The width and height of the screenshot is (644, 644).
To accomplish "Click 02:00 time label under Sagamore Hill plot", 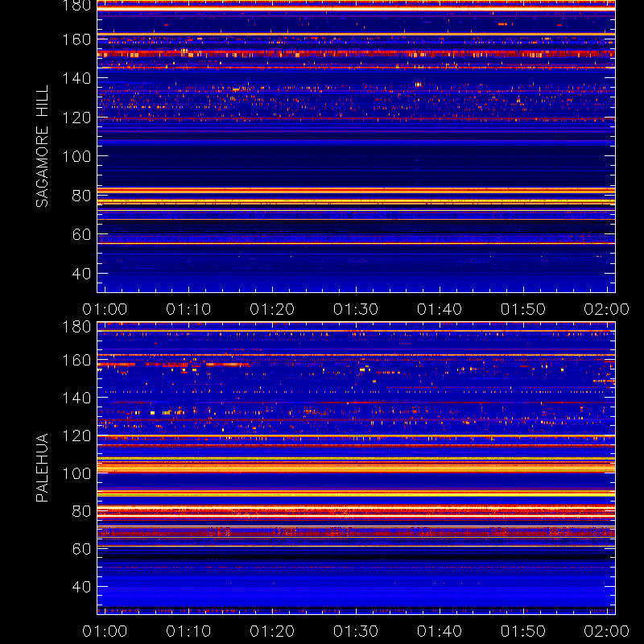I will click(x=607, y=309).
